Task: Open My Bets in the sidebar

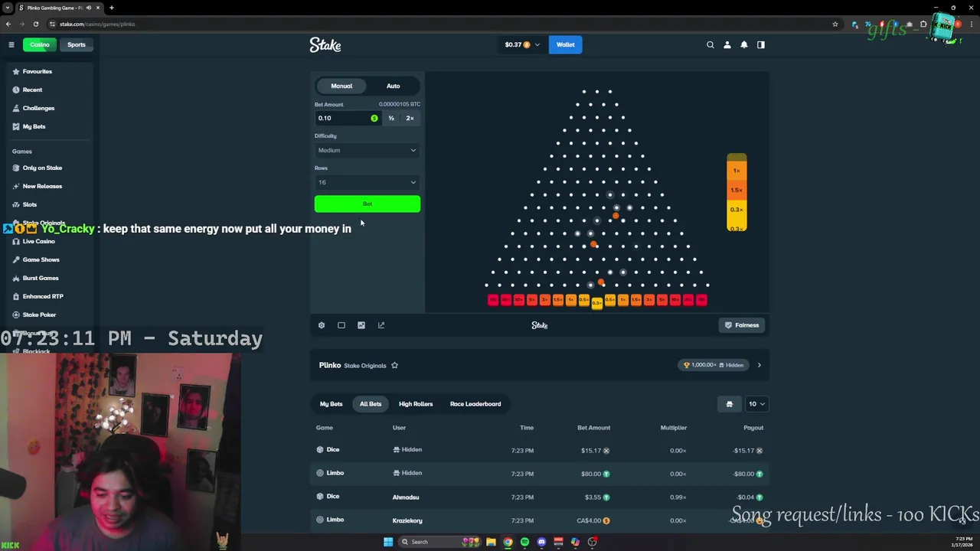Action: point(34,126)
